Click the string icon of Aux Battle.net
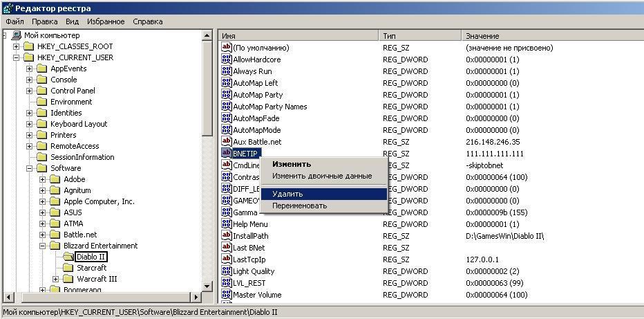The image size is (644, 319). [227, 141]
